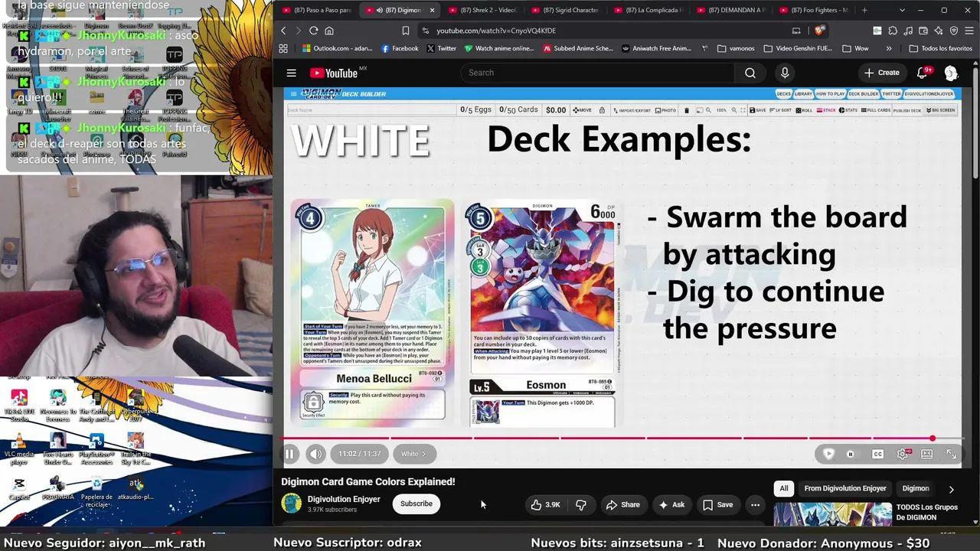Dislike the video with thumbs-down button
The height and width of the screenshot is (551, 980).
pos(581,504)
